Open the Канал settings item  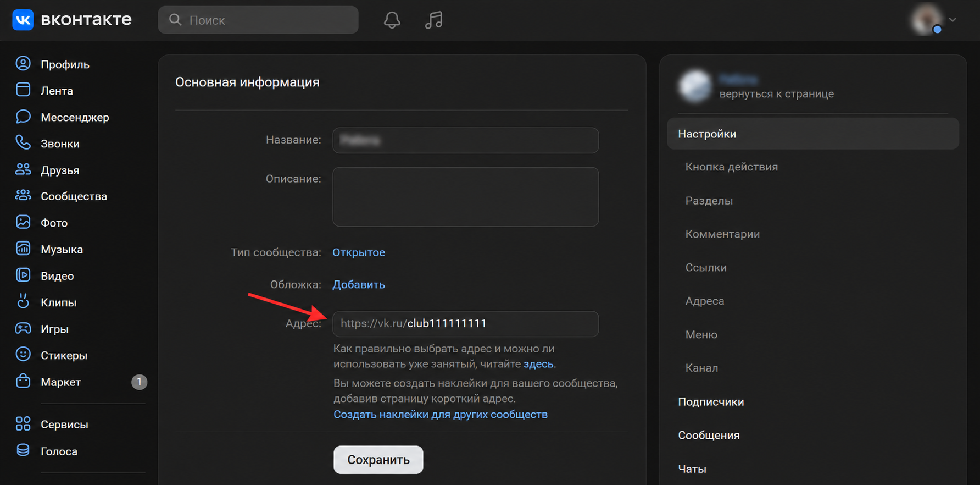(701, 368)
